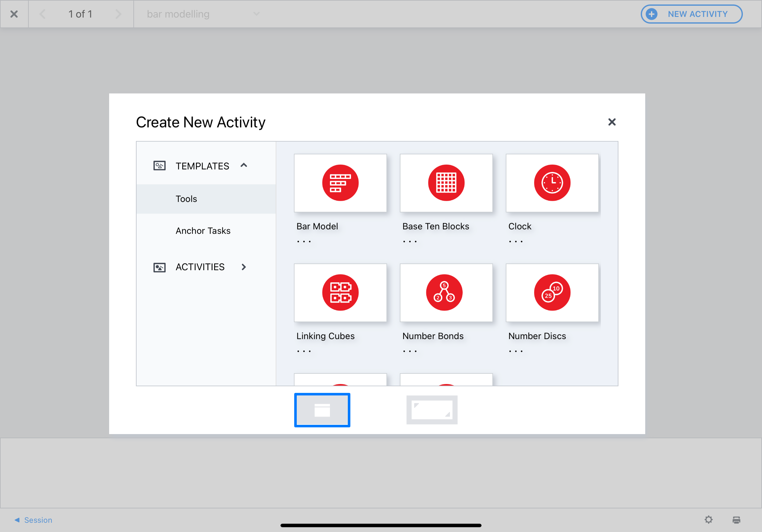The width and height of the screenshot is (762, 532).
Task: Expand the ACTIVITIES section arrow
Action: tap(244, 267)
